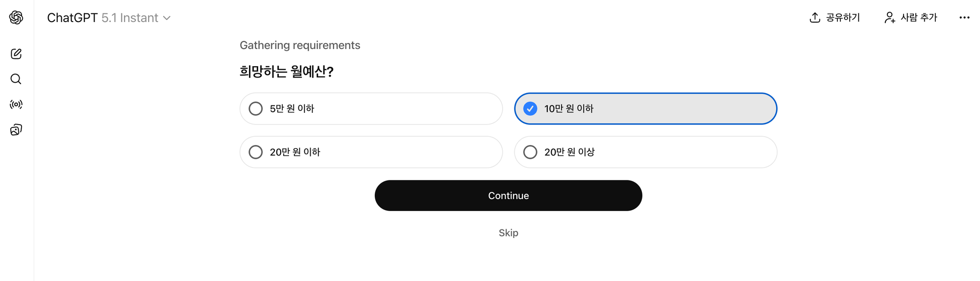
Task: Start a new chat with pencil icon
Action: point(16,54)
